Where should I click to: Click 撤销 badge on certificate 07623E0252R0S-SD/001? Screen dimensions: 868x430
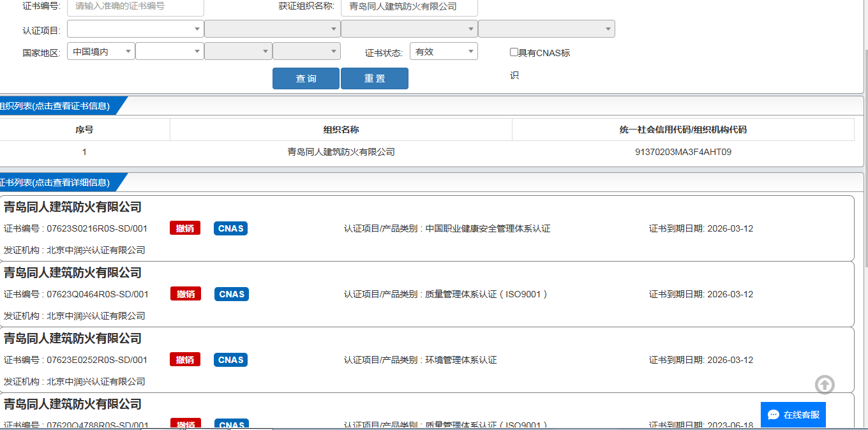pos(185,360)
